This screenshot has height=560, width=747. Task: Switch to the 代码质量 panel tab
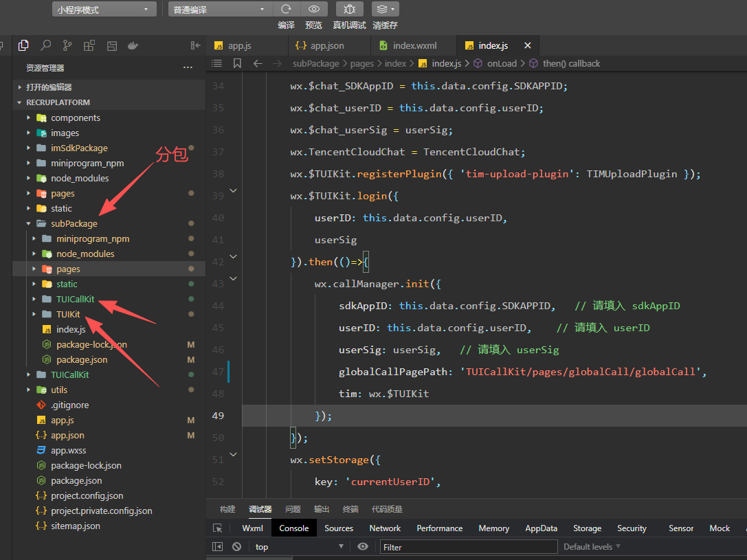tap(387, 509)
